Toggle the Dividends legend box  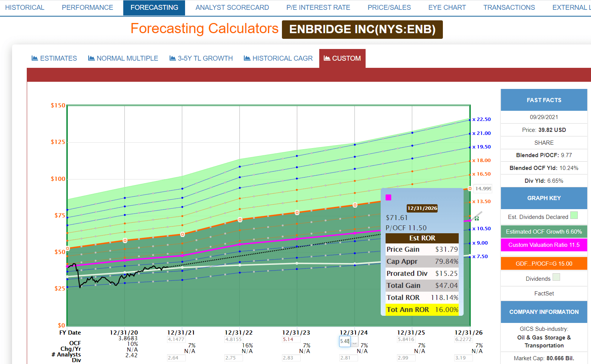point(556,277)
